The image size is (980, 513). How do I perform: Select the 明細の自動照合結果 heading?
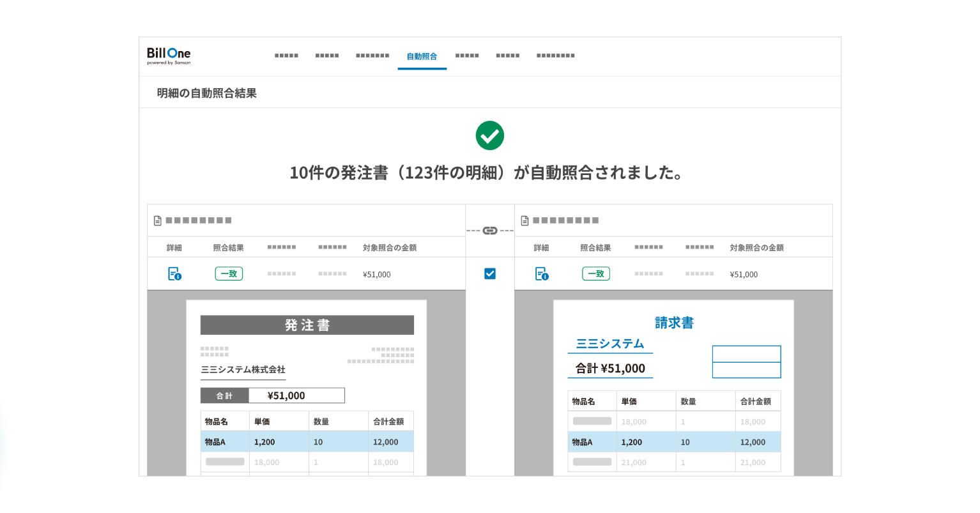pyautogui.click(x=207, y=93)
